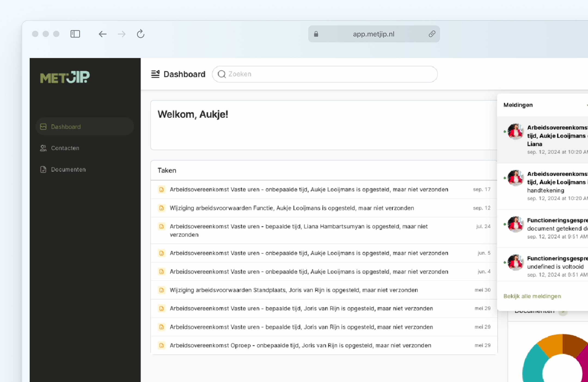The height and width of the screenshot is (382, 588).
Task: Reload the page with the refresh icon
Action: 140,34
